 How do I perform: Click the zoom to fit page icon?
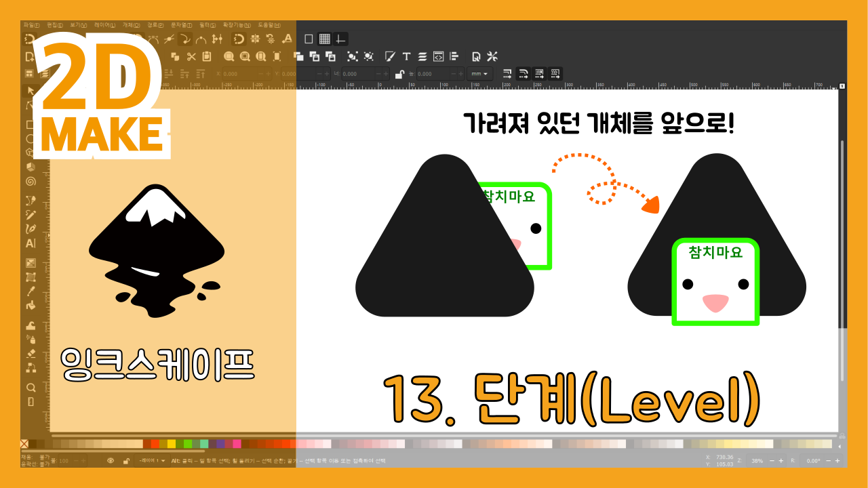[260, 56]
